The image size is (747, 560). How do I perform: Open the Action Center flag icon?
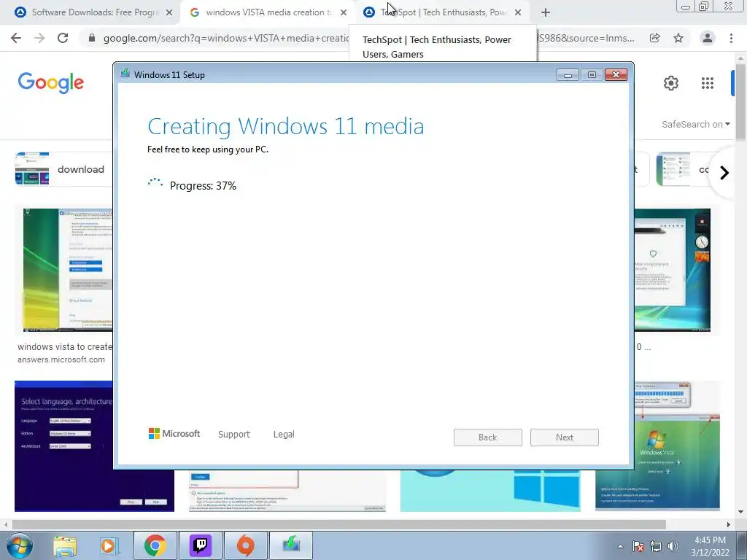pos(638,546)
